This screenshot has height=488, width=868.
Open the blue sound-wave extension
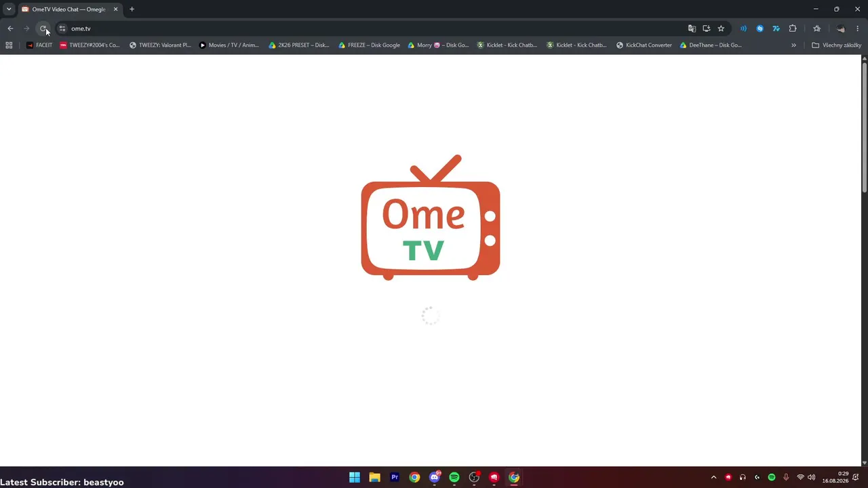point(743,28)
